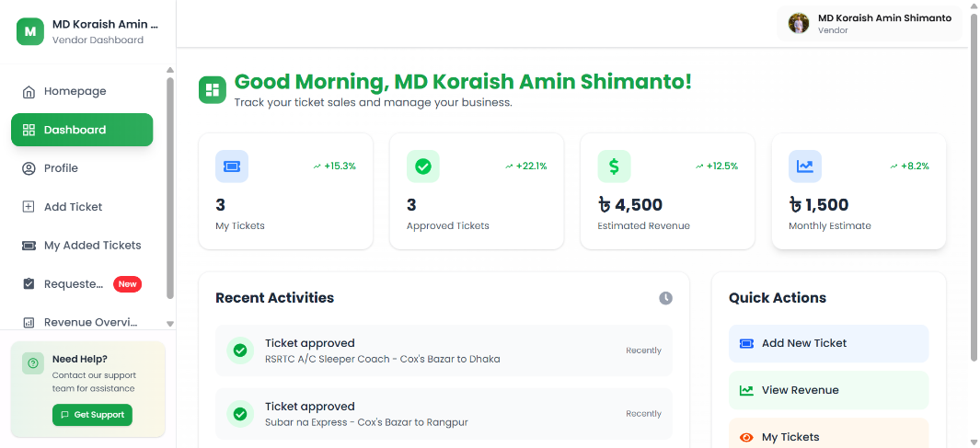This screenshot has width=980, height=448.
Task: Go to Profile in the sidebar
Action: [x=61, y=168]
